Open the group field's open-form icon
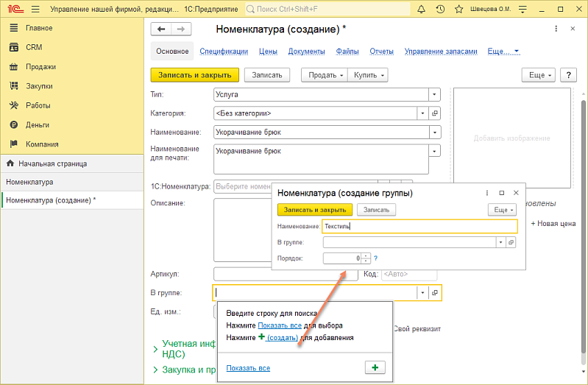588x385 pixels. (x=435, y=293)
